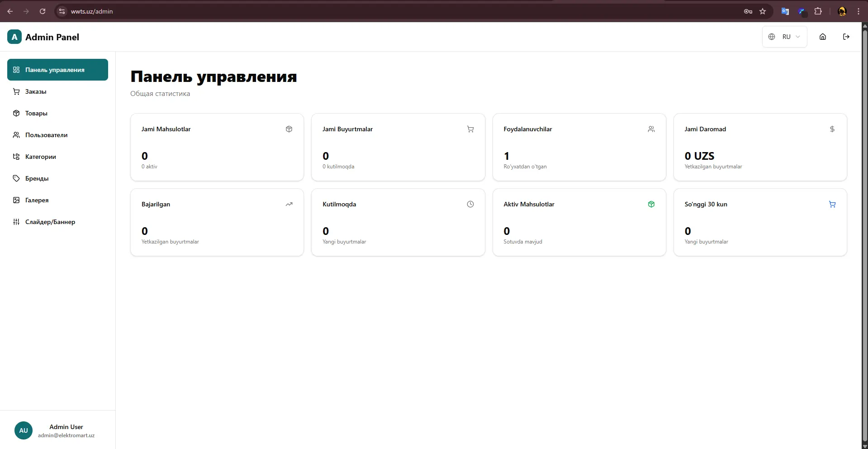Click the Aktiv Mahsulotlar card title
This screenshot has height=449, width=868.
529,204
